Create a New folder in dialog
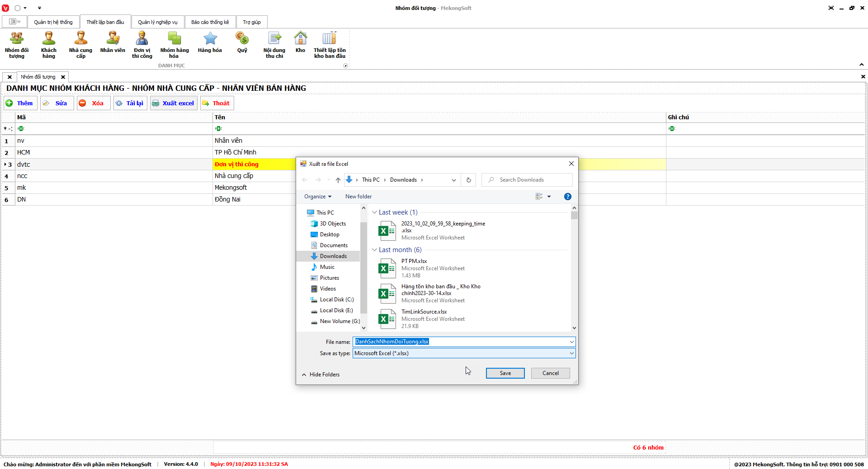 [359, 197]
